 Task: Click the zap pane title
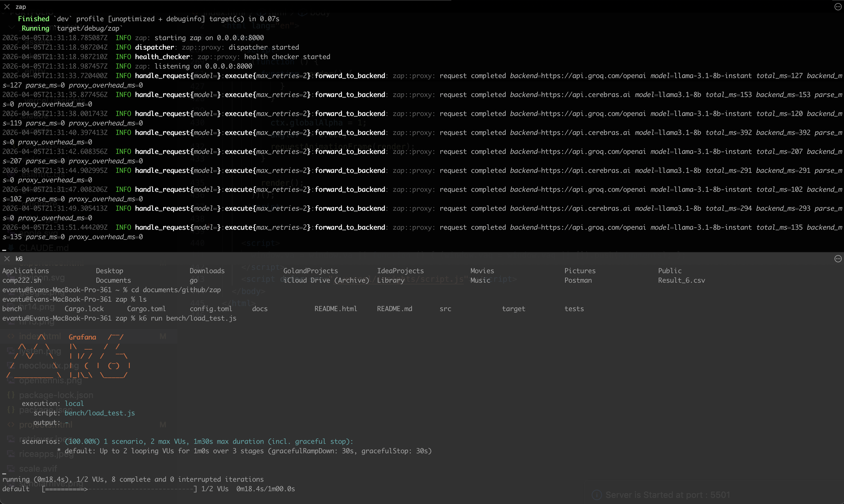[21, 7]
